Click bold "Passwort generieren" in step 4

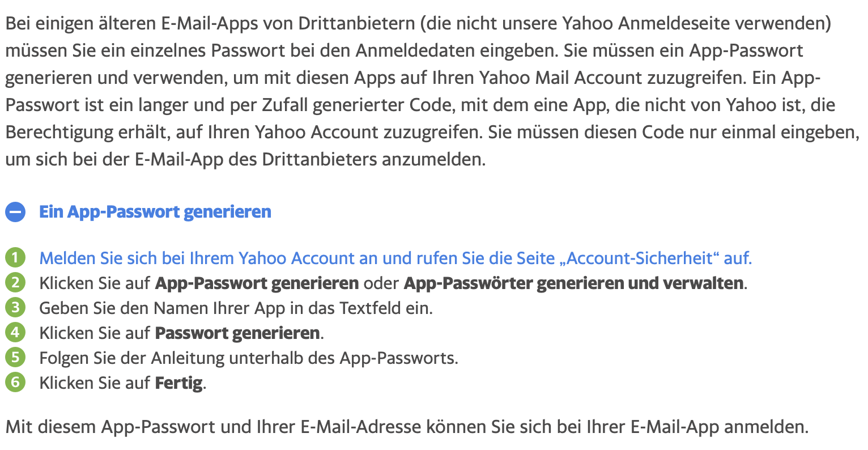tap(237, 333)
